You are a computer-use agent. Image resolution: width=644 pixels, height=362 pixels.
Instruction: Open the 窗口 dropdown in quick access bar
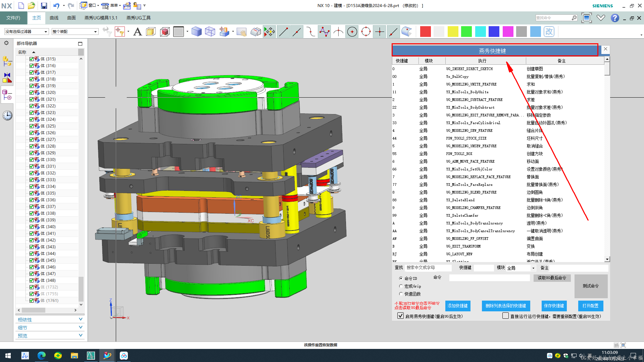point(89,5)
